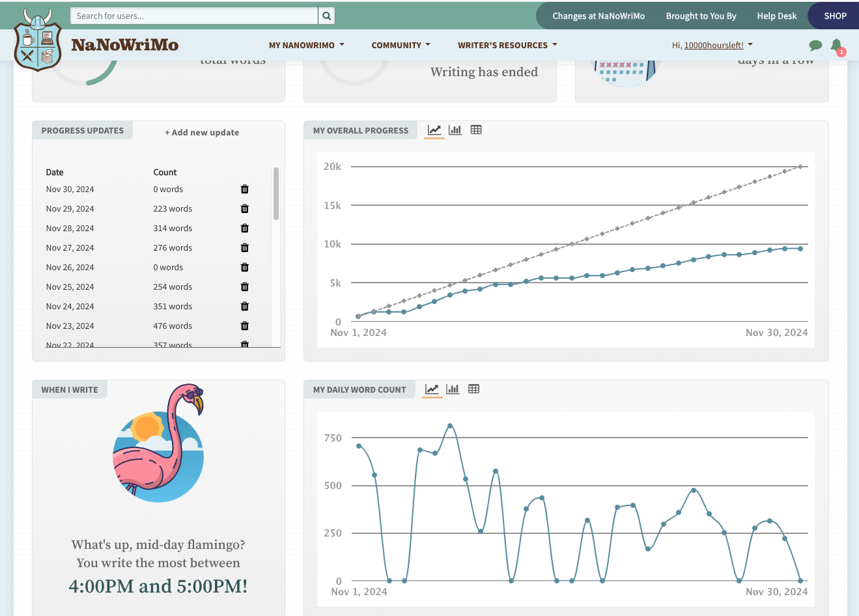Click the NaNoWriMo wordmark text

[124, 45]
